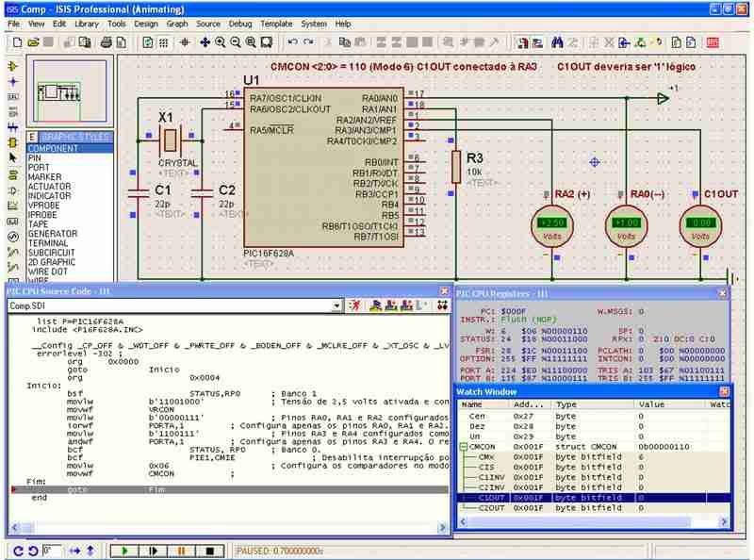This screenshot has height=560, width=754.
Task: Click the rotate anticlockwise icon at bottom left
Action: click(x=33, y=551)
